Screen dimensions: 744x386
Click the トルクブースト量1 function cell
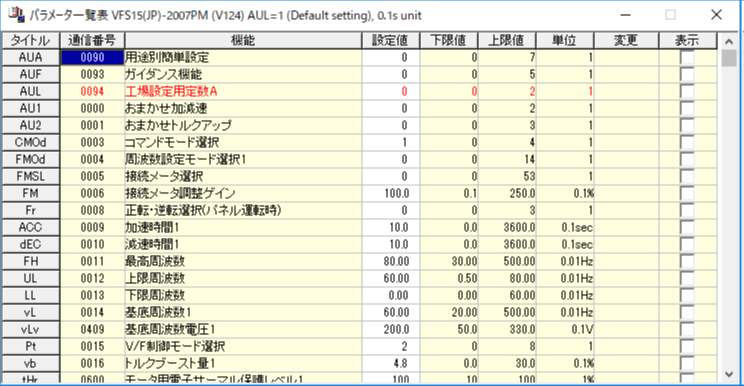(x=243, y=364)
